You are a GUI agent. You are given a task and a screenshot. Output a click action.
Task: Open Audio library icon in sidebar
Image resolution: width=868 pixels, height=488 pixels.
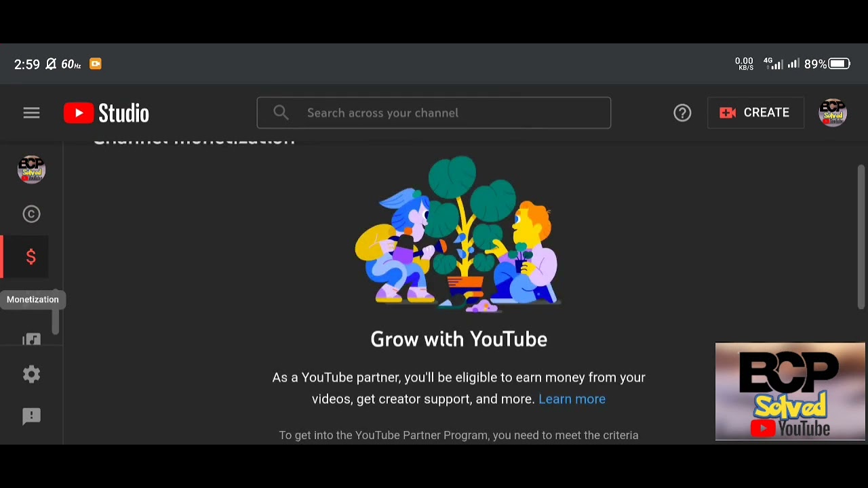31,340
